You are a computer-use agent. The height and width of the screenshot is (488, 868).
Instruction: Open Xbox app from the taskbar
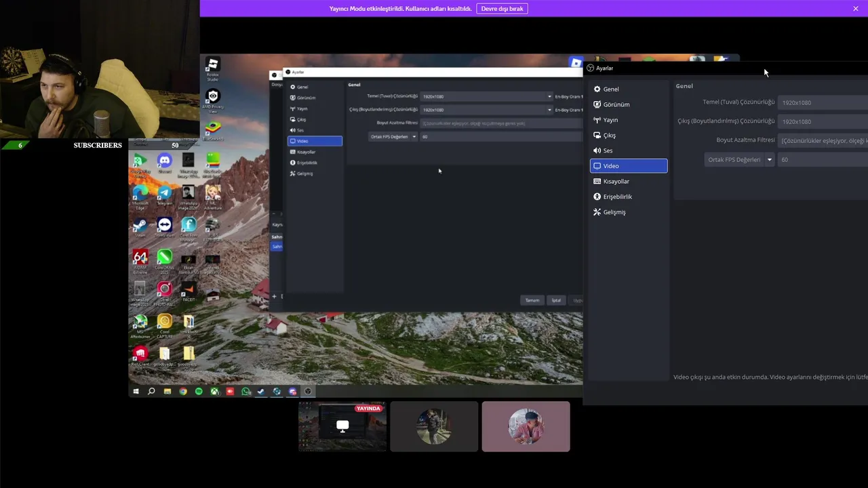pyautogui.click(x=214, y=391)
